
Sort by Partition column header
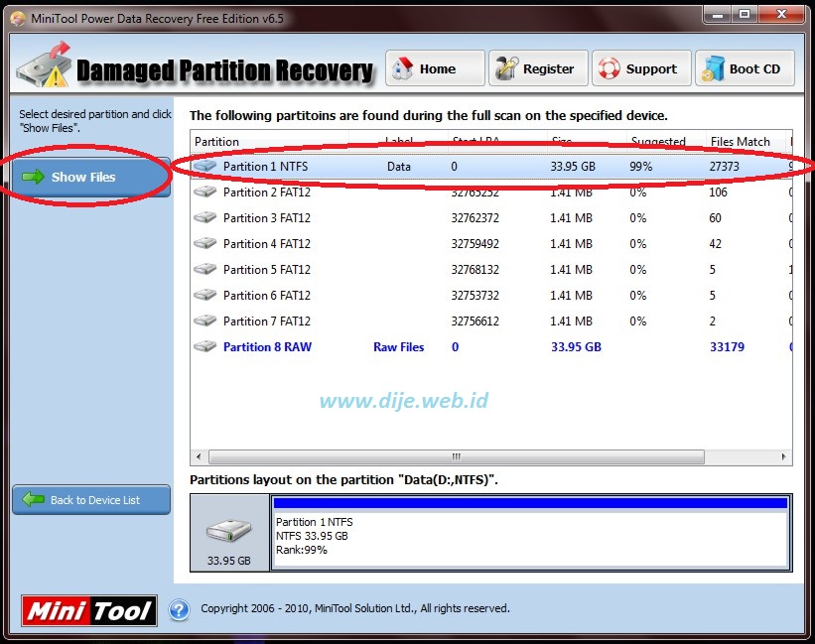coord(269,141)
